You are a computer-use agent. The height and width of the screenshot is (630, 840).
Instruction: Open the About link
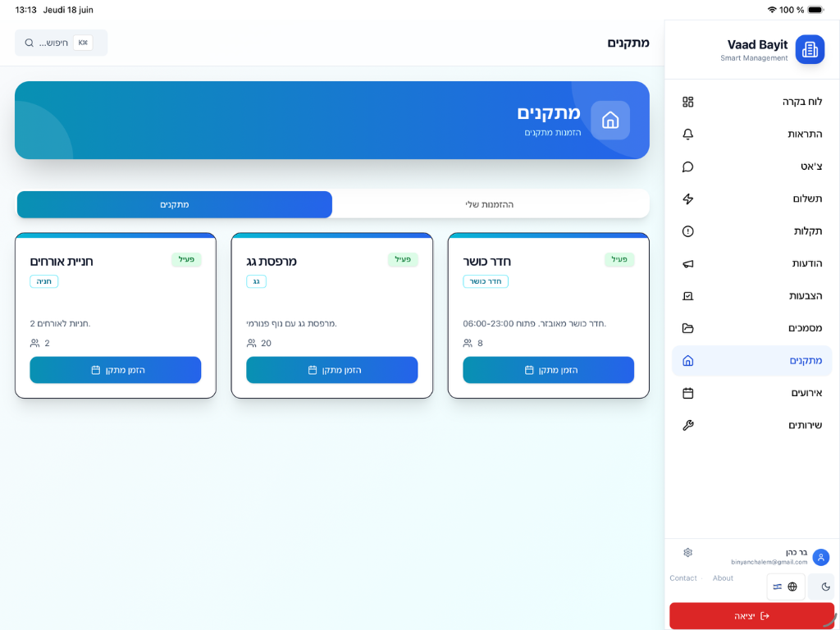tap(723, 578)
